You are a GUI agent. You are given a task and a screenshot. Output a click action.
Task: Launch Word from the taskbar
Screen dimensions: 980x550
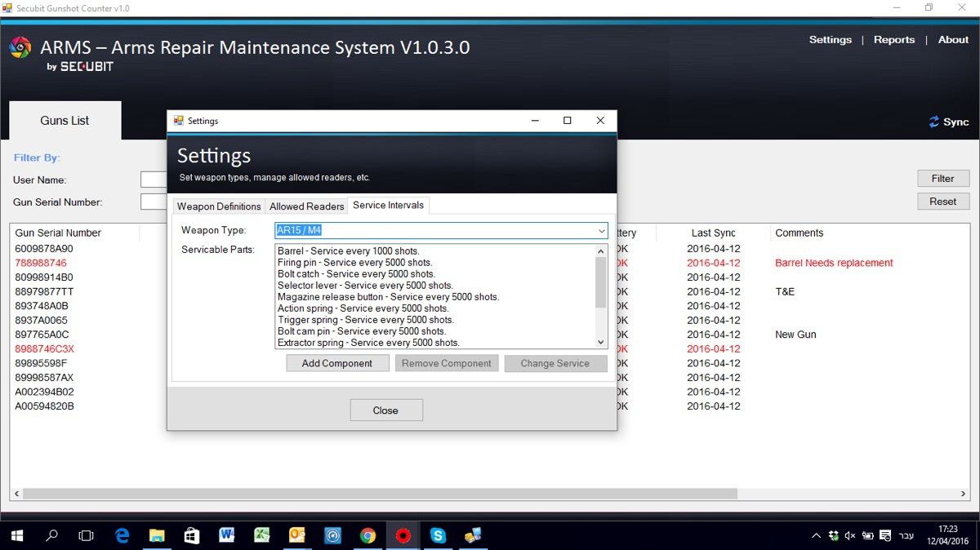227,535
